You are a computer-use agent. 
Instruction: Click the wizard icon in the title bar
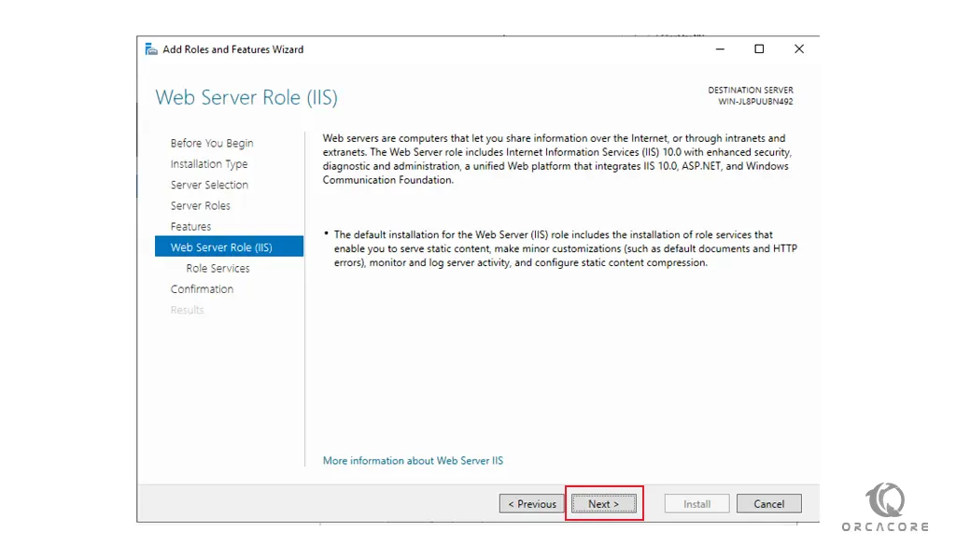pyautogui.click(x=151, y=49)
